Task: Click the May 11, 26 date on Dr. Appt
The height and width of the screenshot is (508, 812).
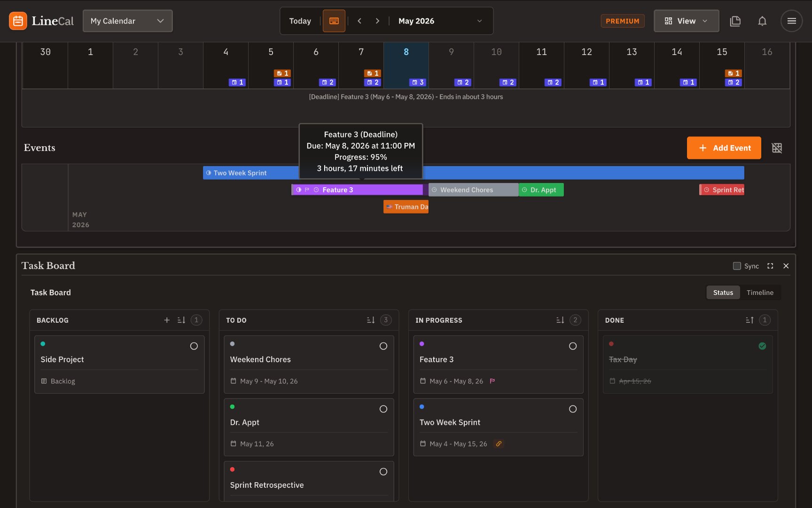Action: click(257, 444)
